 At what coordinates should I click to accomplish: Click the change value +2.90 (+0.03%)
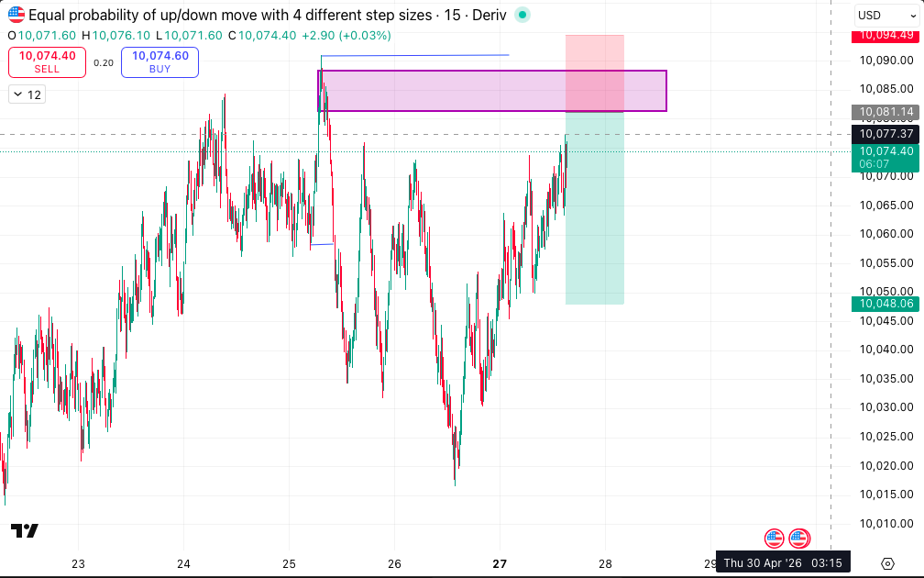click(x=346, y=36)
